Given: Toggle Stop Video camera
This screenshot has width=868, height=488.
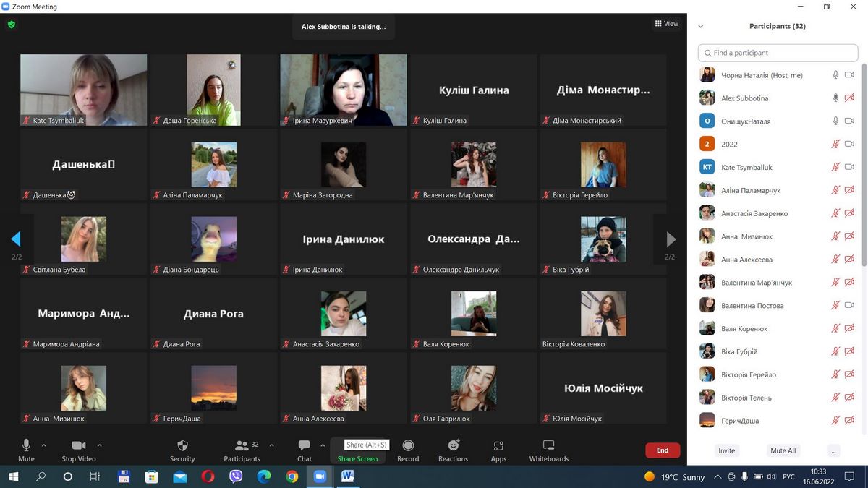Looking at the screenshot, I should [x=79, y=446].
